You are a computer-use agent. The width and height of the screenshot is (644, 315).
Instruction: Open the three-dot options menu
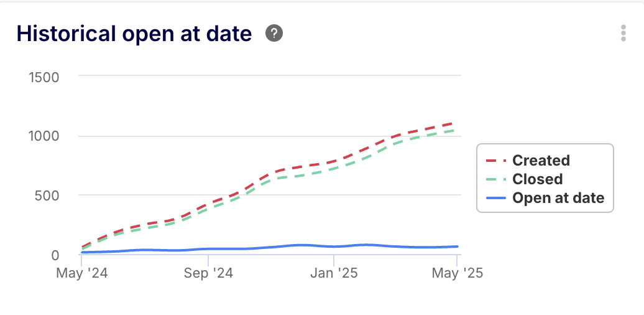623,34
